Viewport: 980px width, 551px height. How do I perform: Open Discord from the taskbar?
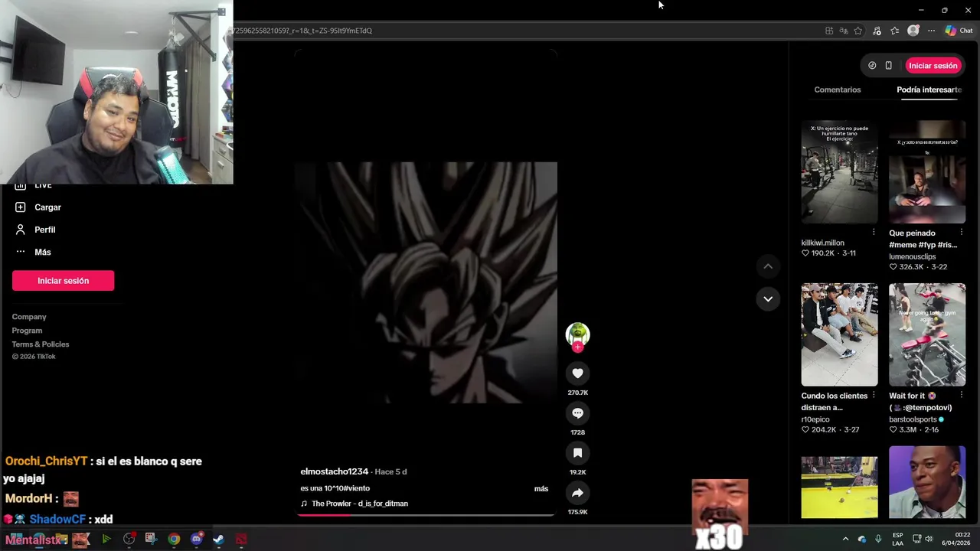[x=197, y=539]
